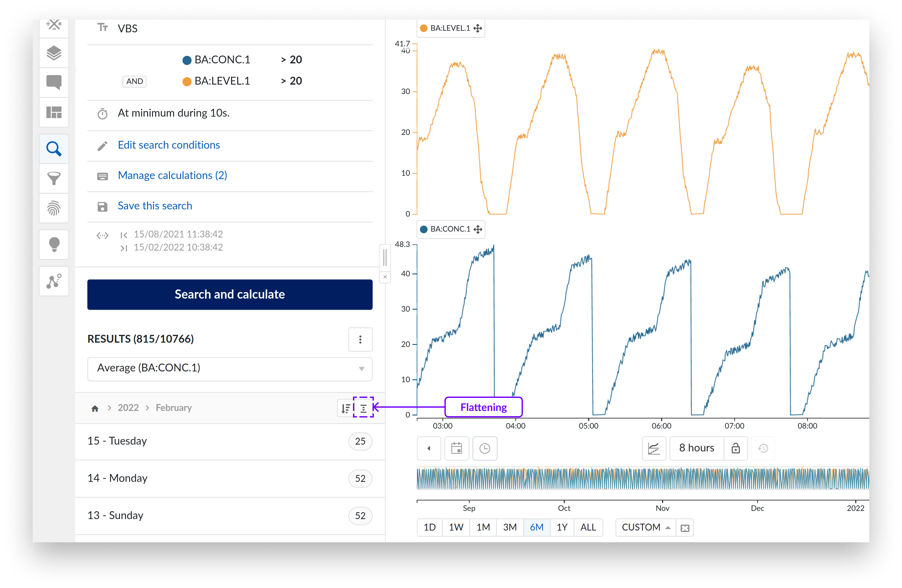902x588 pixels.
Task: Select the 3M time range tab
Action: [509, 527]
